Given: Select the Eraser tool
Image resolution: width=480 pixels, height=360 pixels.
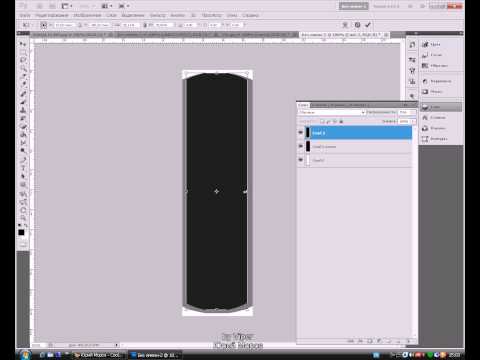Looking at the screenshot, I should click(x=23, y=127).
